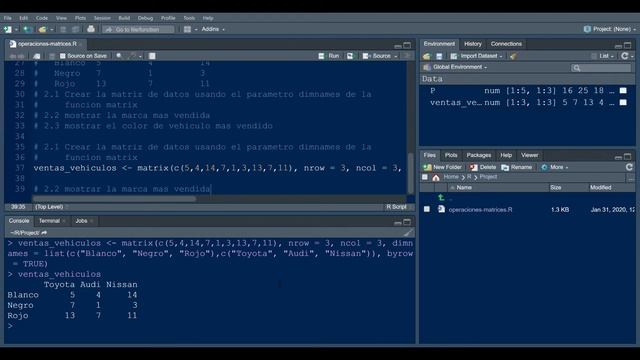Viewport: 640px width, 360px height.
Task: Click the Run button in the editor
Action: click(x=329, y=56)
